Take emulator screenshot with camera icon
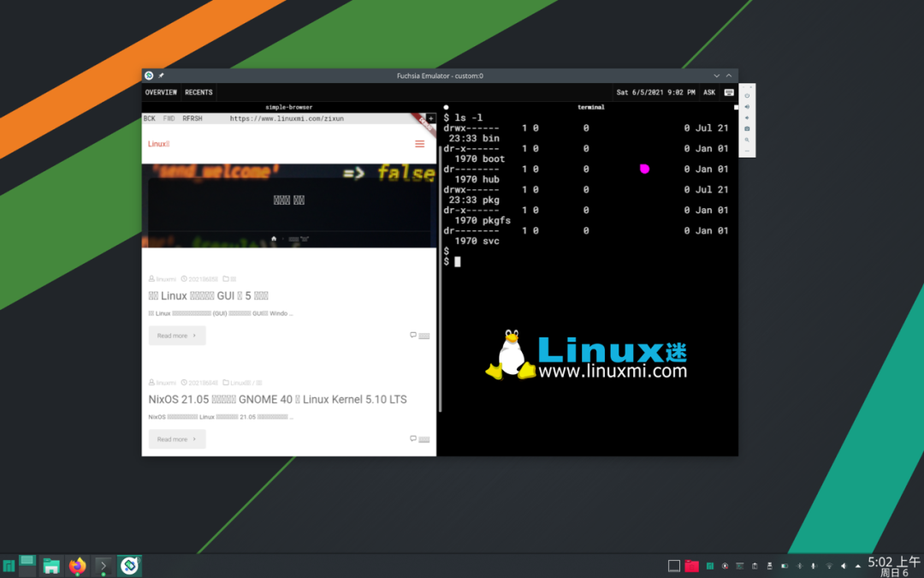Image resolution: width=924 pixels, height=578 pixels. click(747, 128)
